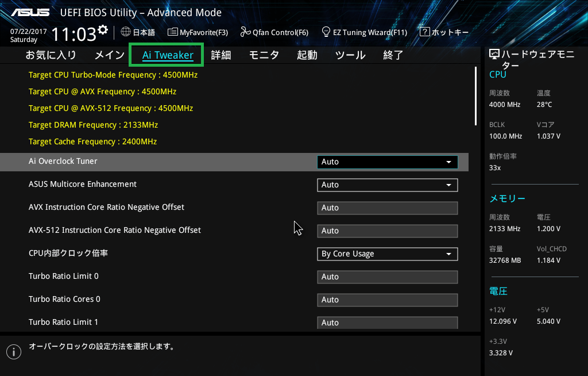Screen dimensions: 588x376
Task: Click CPU temperature 28°C value
Action: coord(544,105)
